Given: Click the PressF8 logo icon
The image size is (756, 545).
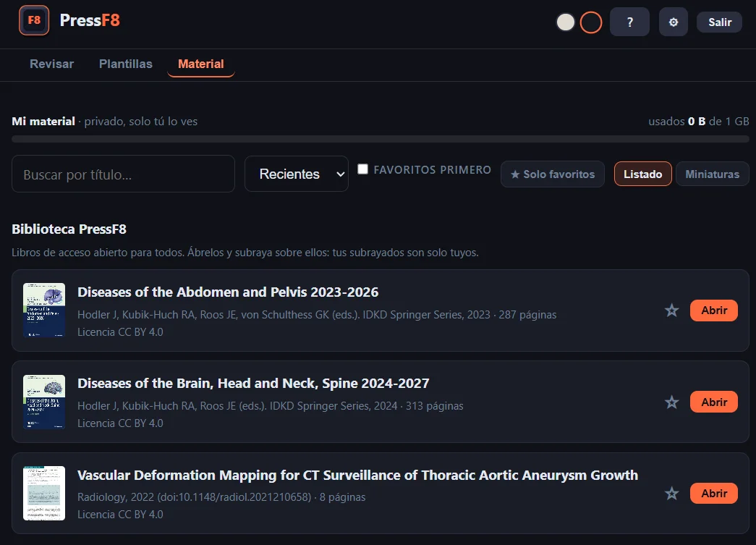Looking at the screenshot, I should tap(34, 20).
